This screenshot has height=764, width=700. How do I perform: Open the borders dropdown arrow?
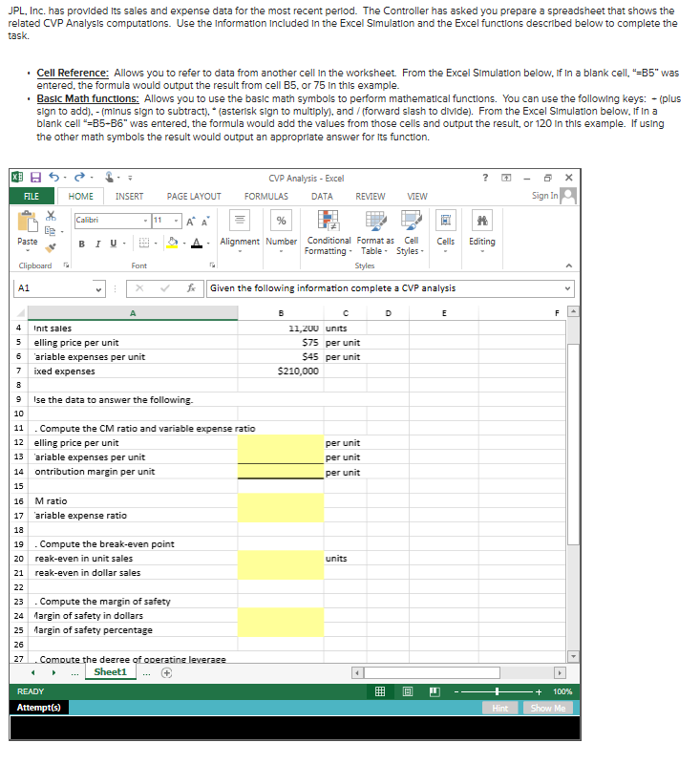156,244
